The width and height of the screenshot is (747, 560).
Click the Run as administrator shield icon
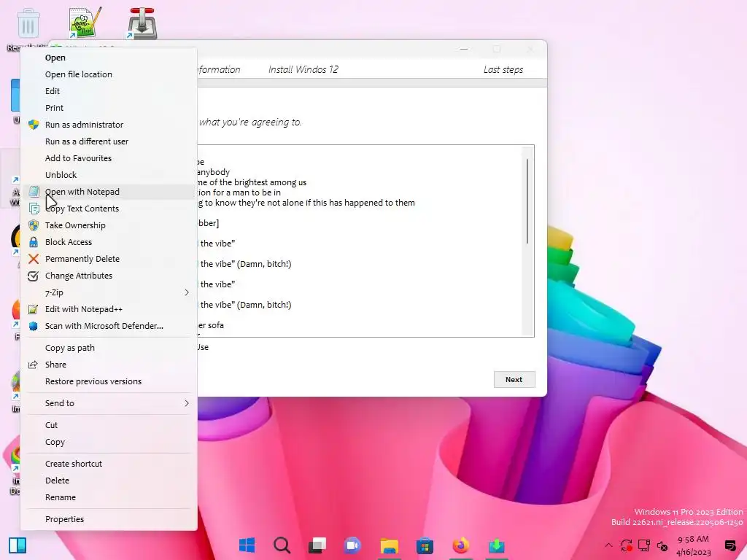[x=34, y=125]
